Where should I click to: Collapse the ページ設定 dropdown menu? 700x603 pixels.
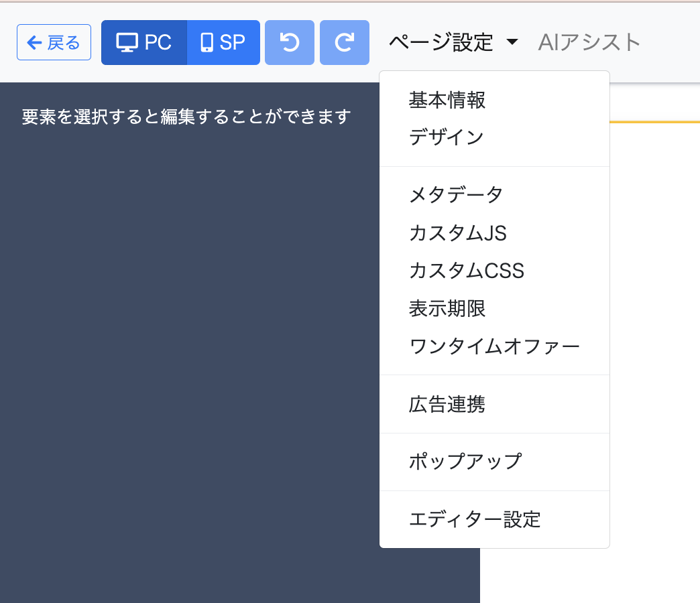click(x=453, y=43)
